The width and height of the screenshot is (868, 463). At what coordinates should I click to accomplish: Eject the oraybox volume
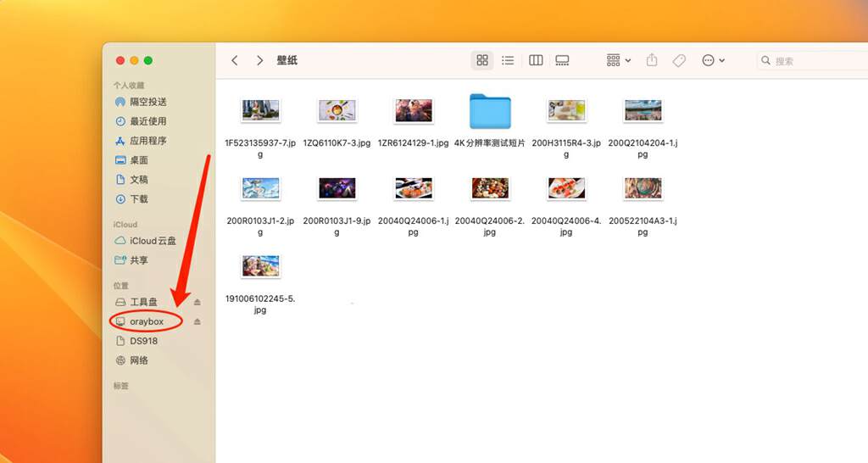point(198,321)
